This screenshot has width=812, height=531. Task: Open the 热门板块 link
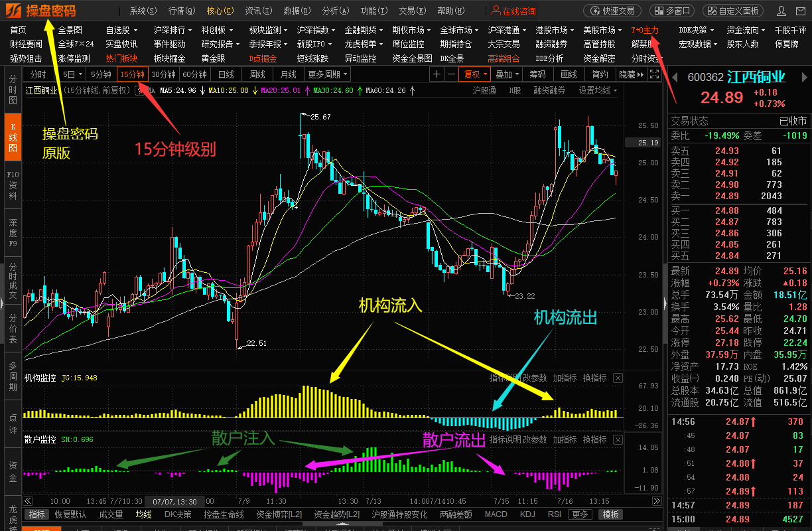(x=121, y=58)
